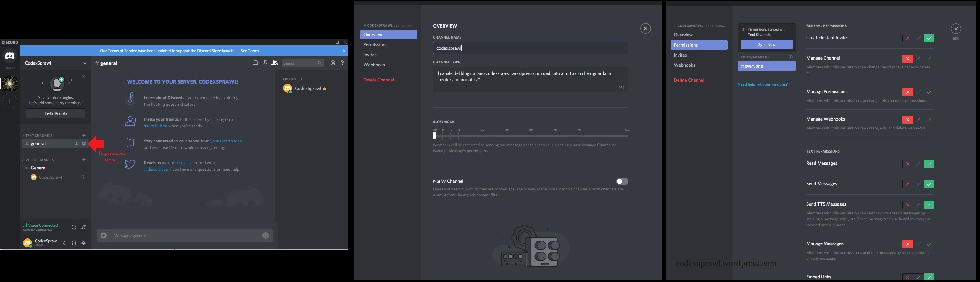Add role or member plus icon
Viewport: 980px width, 282px height.
(791, 57)
